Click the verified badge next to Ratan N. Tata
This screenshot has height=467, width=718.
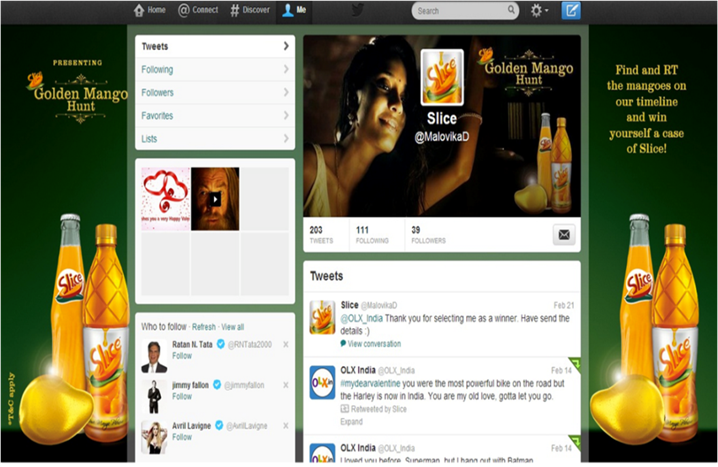[220, 344]
